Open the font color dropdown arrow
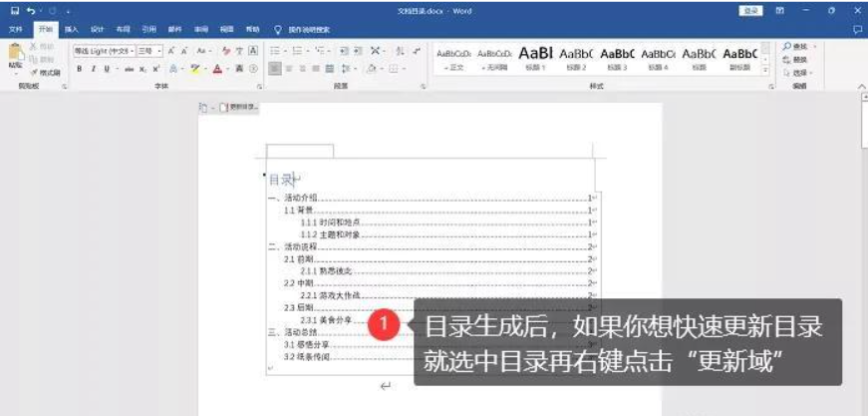 pos(227,69)
